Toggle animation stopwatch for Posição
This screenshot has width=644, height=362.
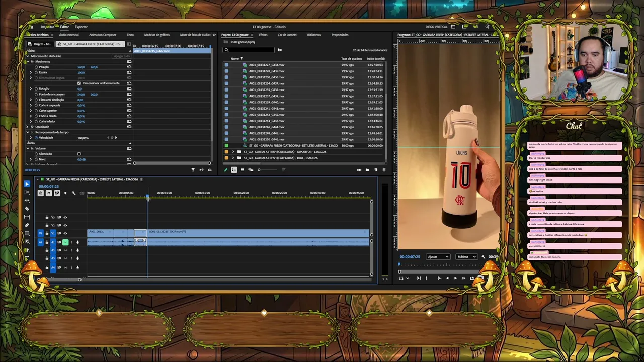[36, 67]
